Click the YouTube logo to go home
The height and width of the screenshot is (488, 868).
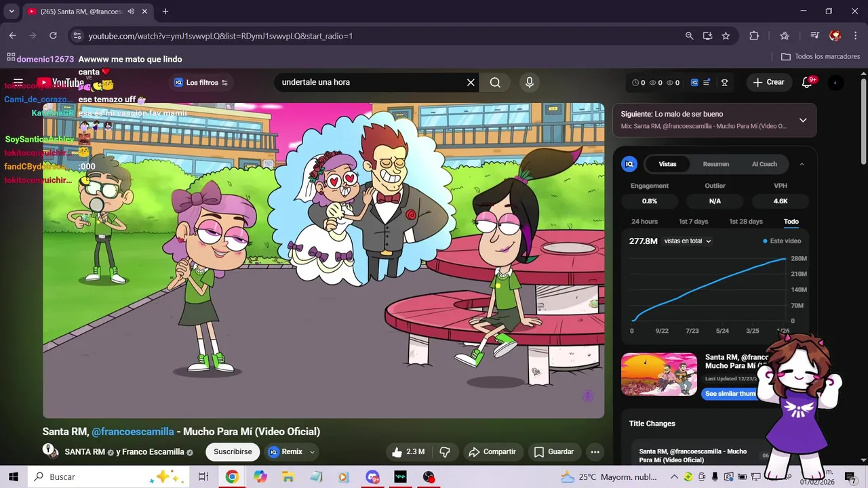tap(61, 83)
